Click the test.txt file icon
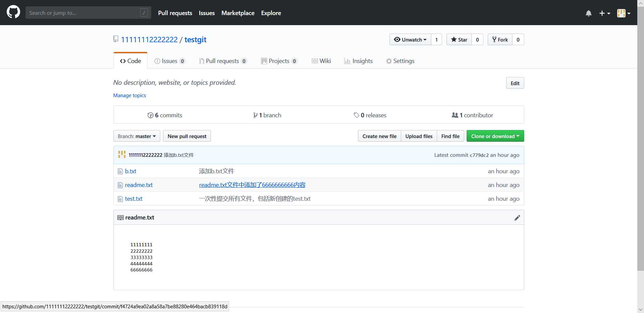The image size is (644, 313). 120,199
